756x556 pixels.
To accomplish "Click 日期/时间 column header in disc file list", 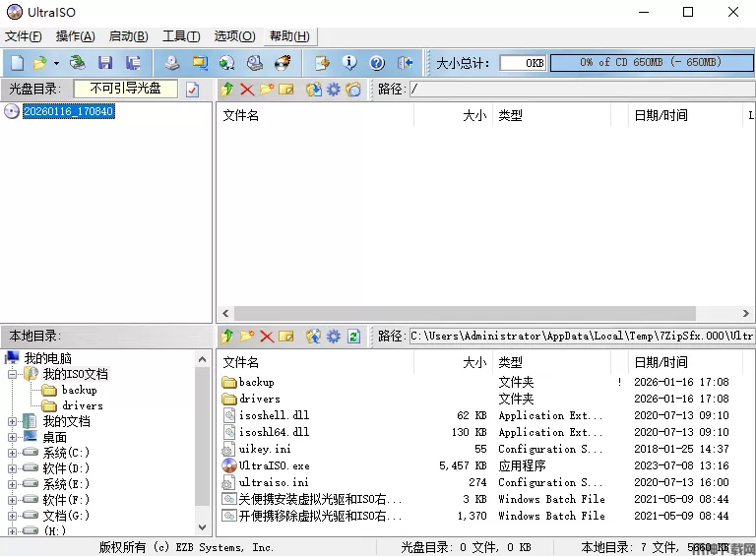I will pyautogui.click(x=661, y=115).
